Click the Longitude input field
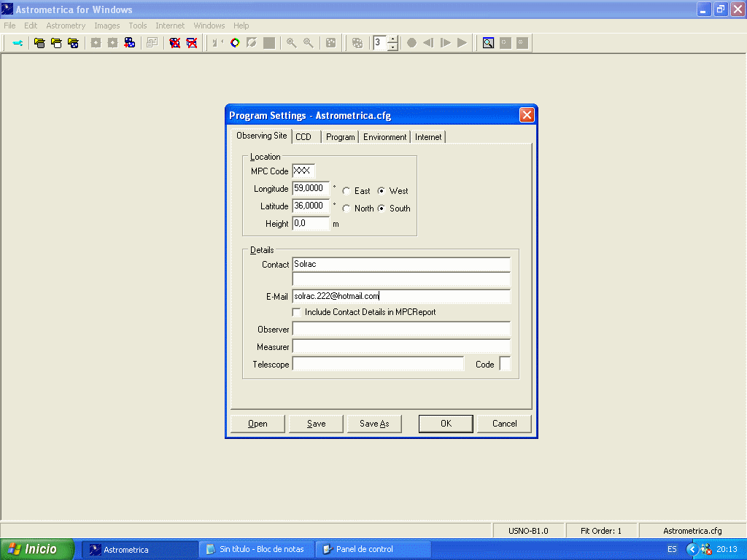This screenshot has height=560, width=747. click(311, 189)
